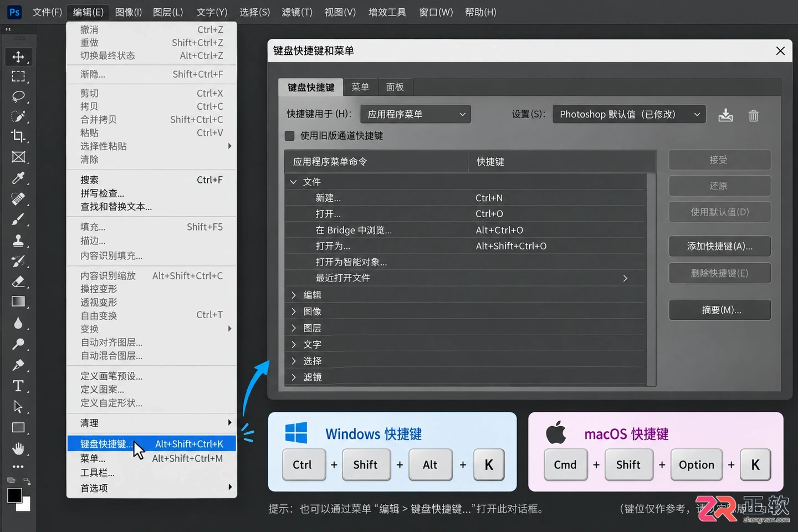Collapse the 文件 command group
Viewport: 798px width, 532px height.
click(x=293, y=182)
